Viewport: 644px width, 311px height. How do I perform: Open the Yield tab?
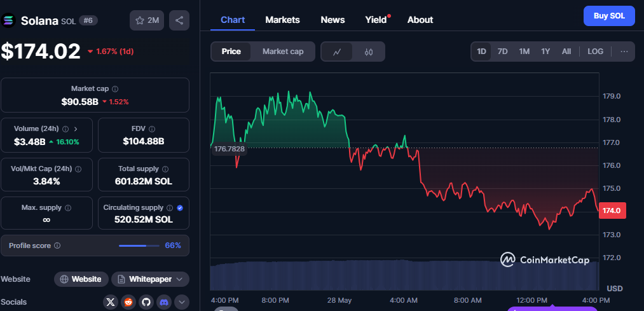pos(376,20)
